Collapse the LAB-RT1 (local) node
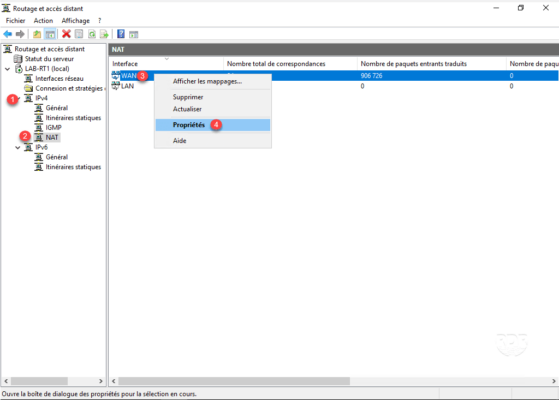The width and height of the screenshot is (559, 400). pyautogui.click(x=7, y=69)
